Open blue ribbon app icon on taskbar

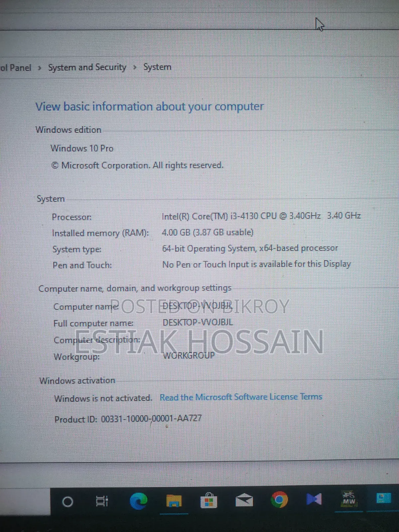click(x=314, y=499)
